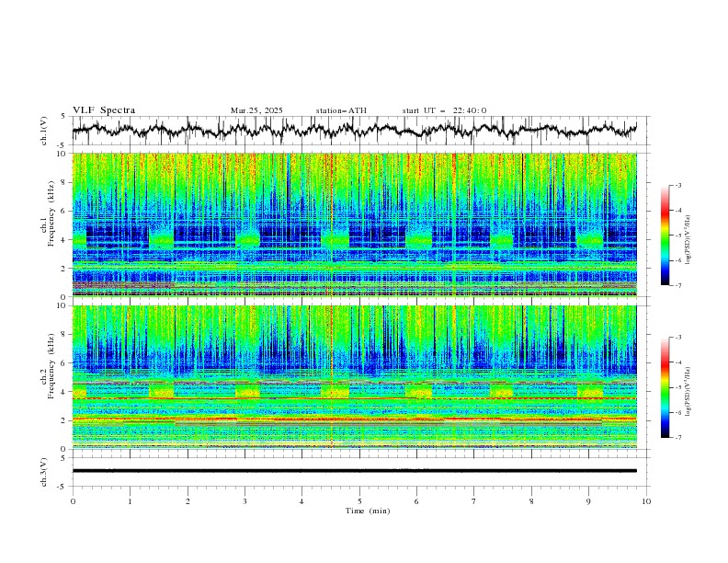Click the ch.1 spectrogram panel
Viewport: 728px width, 563px height.
354,224
